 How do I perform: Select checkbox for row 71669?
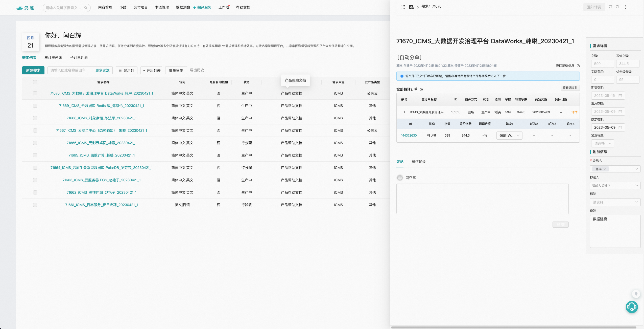point(35,106)
